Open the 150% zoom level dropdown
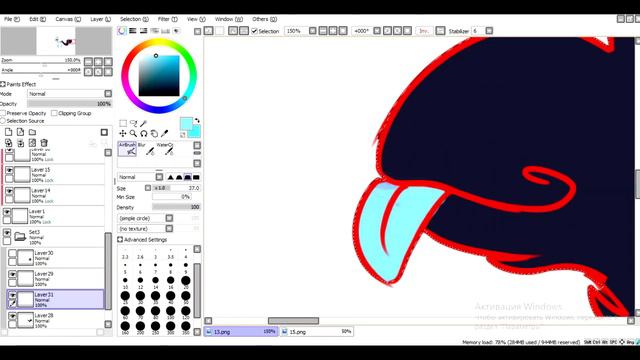Viewport: 640px width, 360px height. pos(313,31)
